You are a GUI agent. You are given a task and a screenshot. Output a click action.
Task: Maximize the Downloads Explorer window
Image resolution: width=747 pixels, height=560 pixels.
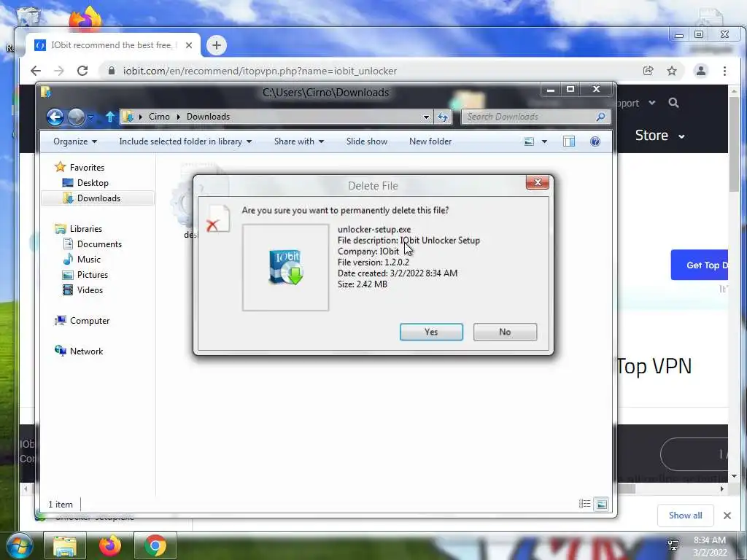570,90
